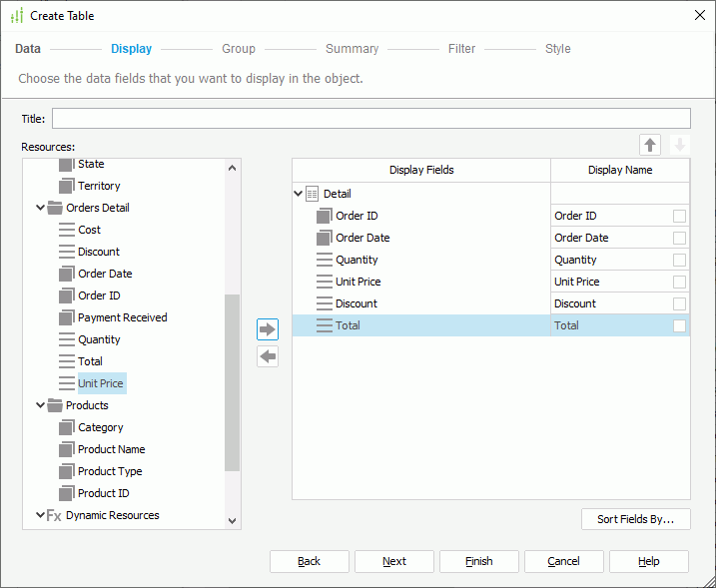Select Discount row in Display Fields
Viewport: 716px width, 588px height.
[x=421, y=303]
